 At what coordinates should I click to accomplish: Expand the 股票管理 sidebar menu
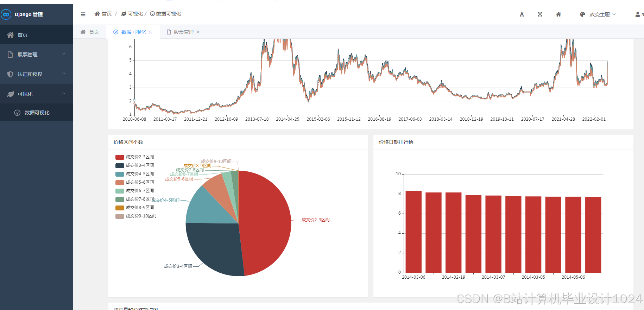tap(36, 54)
